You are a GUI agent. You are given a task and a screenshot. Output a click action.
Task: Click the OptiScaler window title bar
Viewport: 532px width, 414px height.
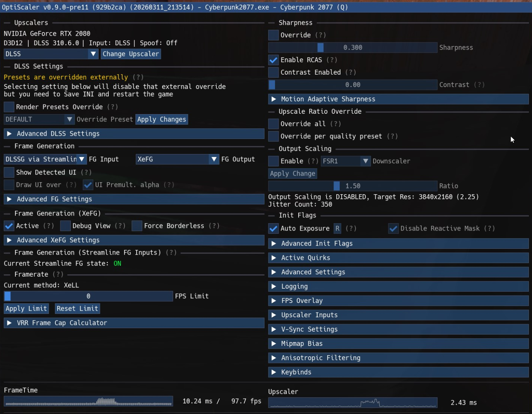266,7
